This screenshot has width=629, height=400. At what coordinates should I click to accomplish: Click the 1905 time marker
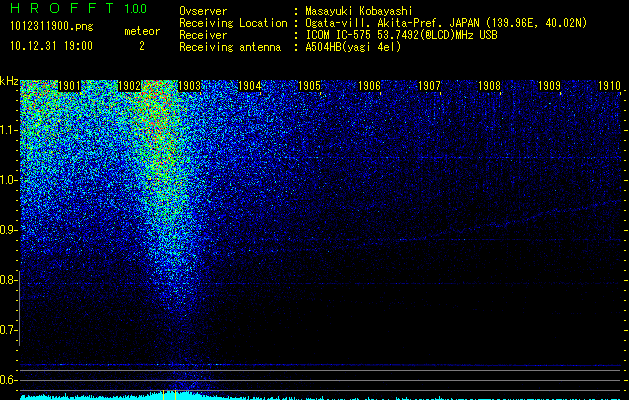tap(309, 86)
